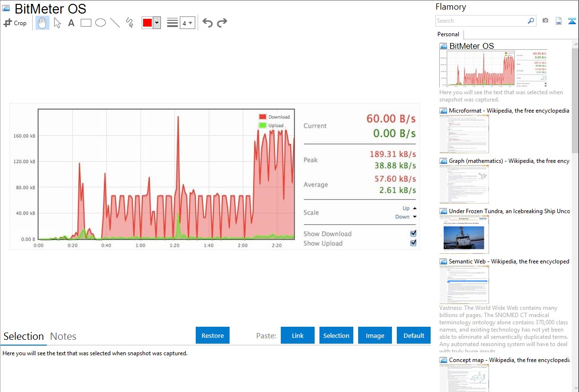The image size is (579, 392).
Task: Click the redo arrow
Action: pos(222,23)
